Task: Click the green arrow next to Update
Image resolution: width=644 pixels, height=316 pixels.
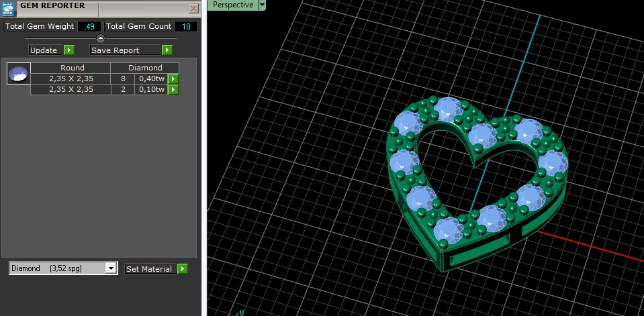Action: click(x=69, y=50)
